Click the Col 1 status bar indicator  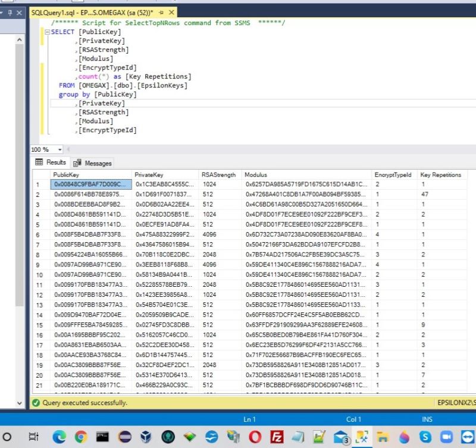pyautogui.click(x=353, y=419)
